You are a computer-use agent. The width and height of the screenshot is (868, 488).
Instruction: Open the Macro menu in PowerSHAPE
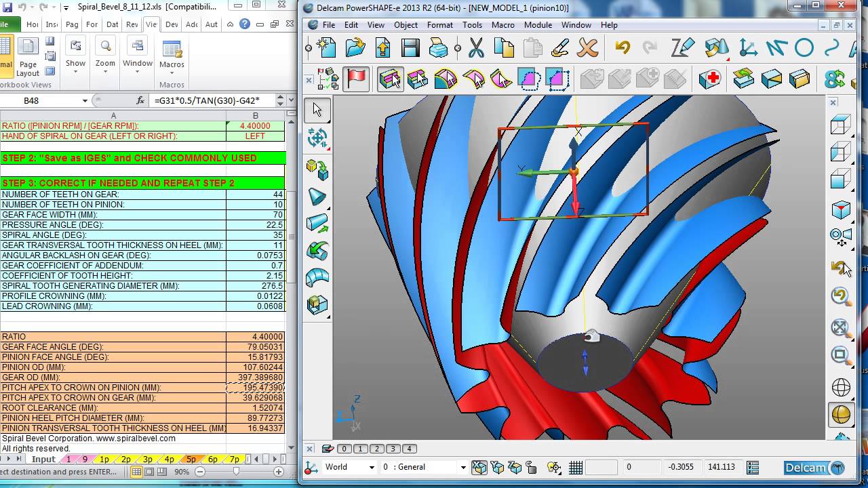[x=503, y=25]
